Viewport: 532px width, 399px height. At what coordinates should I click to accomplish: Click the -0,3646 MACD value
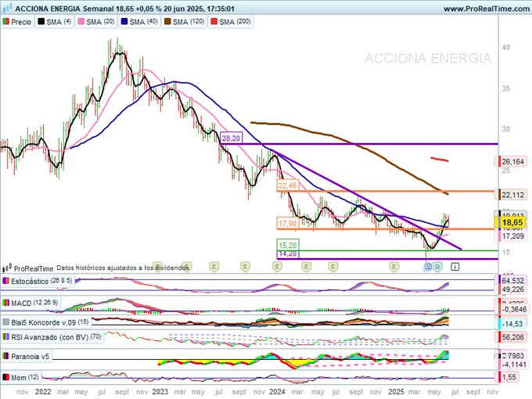514,309
